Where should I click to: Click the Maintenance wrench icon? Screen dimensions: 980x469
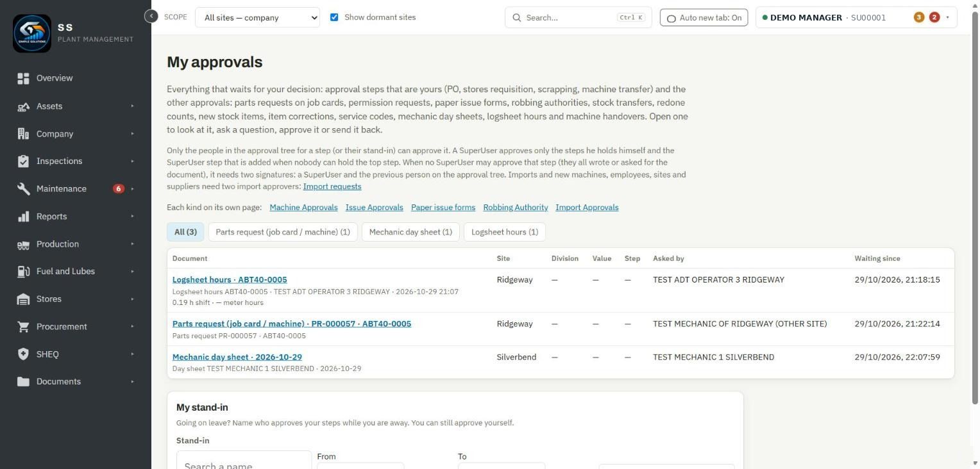tap(24, 189)
